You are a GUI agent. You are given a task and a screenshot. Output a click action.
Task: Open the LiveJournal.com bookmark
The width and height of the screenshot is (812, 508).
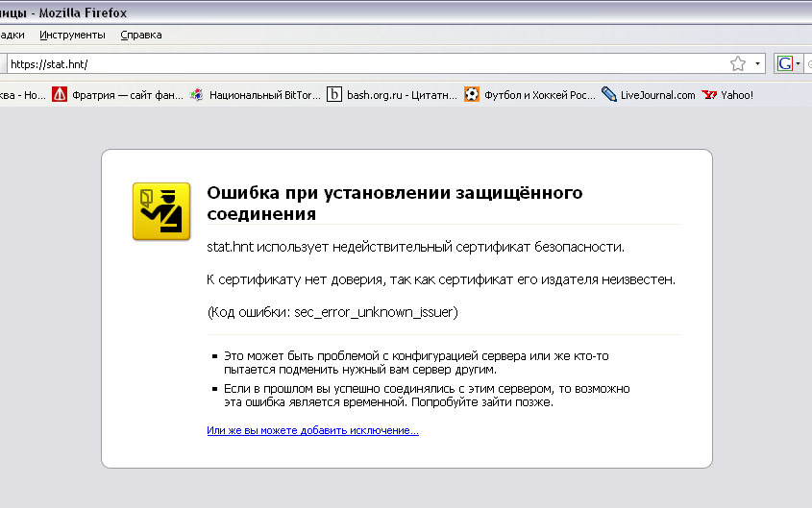(657, 95)
